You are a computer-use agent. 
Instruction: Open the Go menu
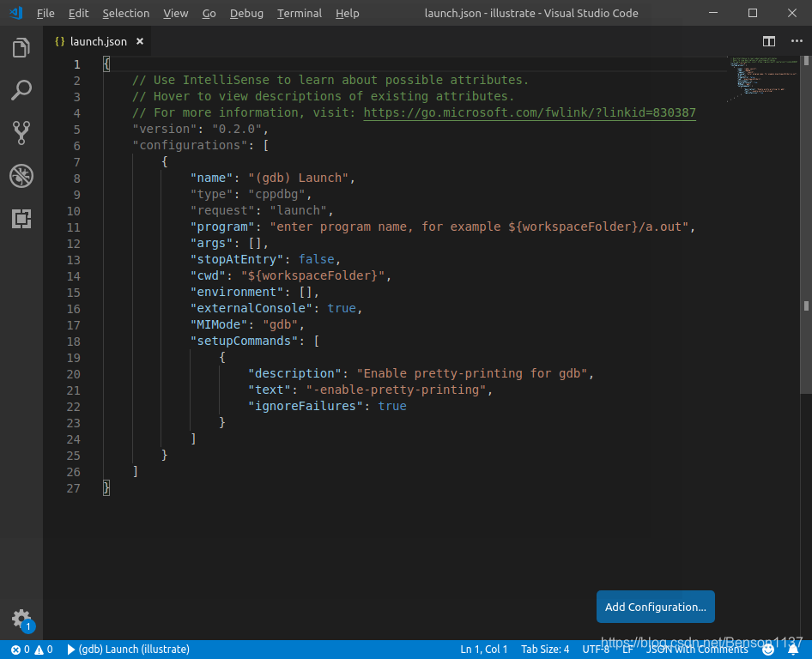coord(209,14)
